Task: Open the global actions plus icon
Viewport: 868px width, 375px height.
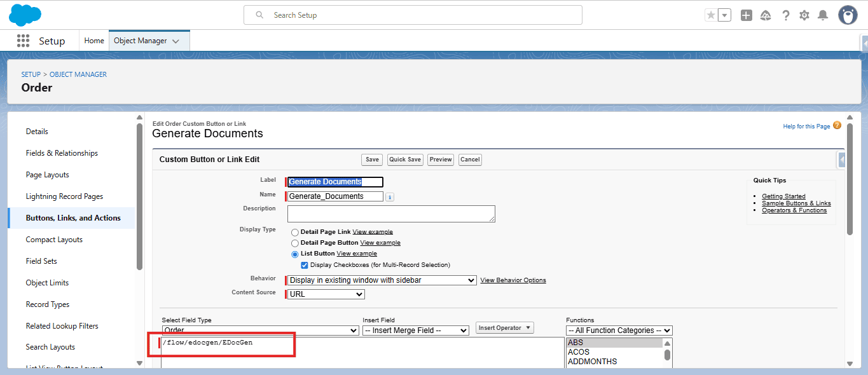Action: pyautogui.click(x=747, y=15)
